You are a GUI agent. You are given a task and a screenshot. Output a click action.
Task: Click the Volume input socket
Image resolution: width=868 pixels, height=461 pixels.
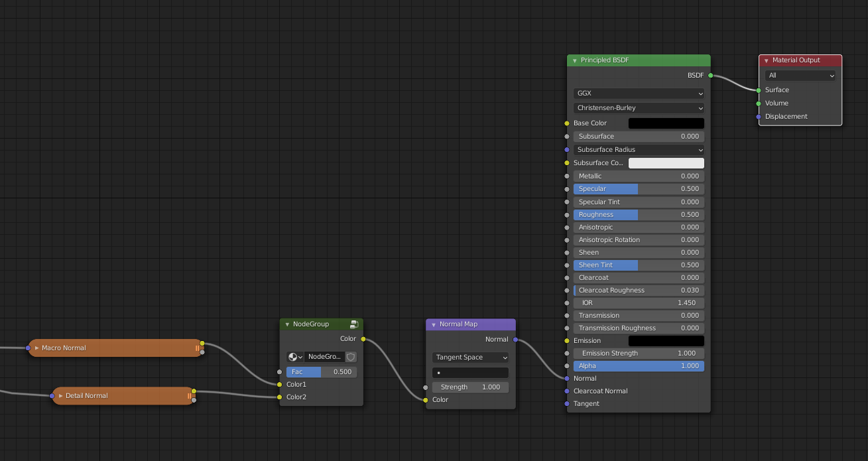click(x=759, y=103)
